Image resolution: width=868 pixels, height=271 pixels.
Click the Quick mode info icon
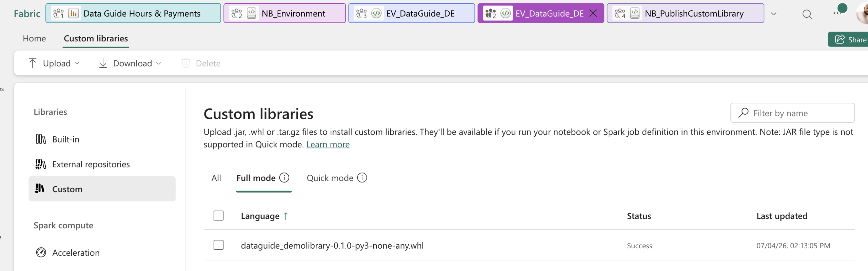(x=362, y=178)
